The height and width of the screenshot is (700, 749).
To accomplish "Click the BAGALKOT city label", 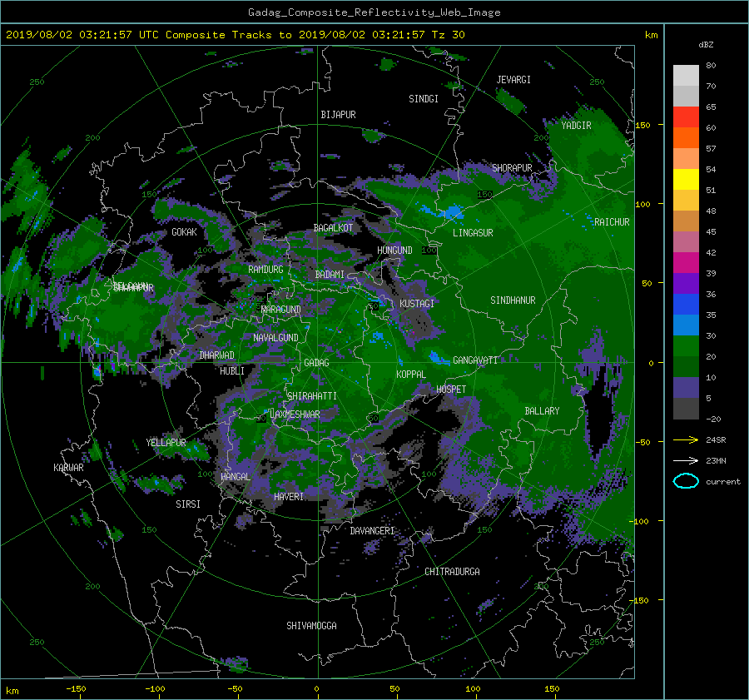I will (333, 228).
